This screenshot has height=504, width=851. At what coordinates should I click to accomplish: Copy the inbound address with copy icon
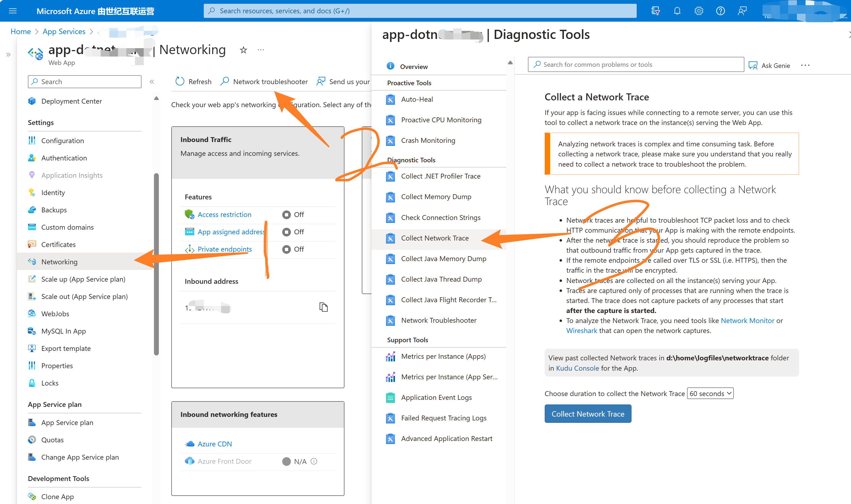(323, 307)
